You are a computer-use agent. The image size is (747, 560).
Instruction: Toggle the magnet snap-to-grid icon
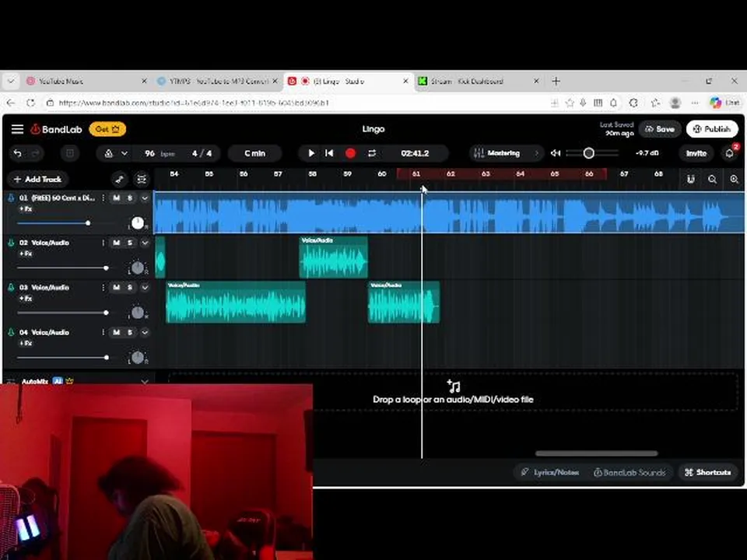point(690,179)
